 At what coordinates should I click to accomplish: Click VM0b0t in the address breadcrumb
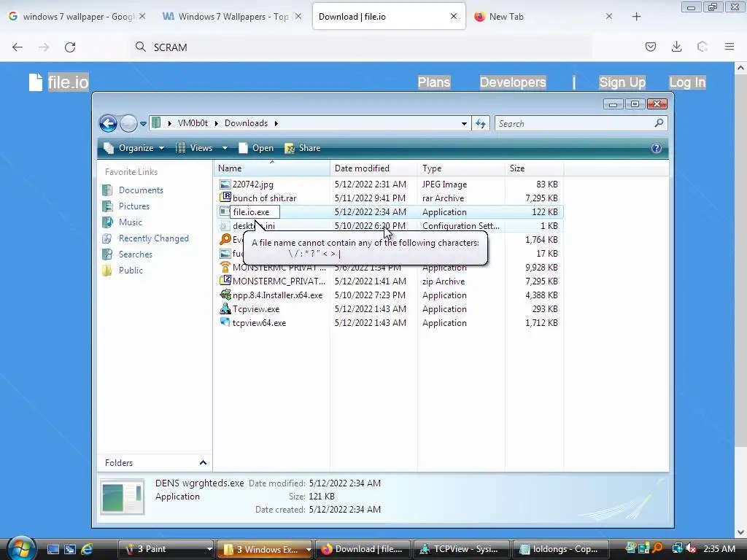(193, 123)
